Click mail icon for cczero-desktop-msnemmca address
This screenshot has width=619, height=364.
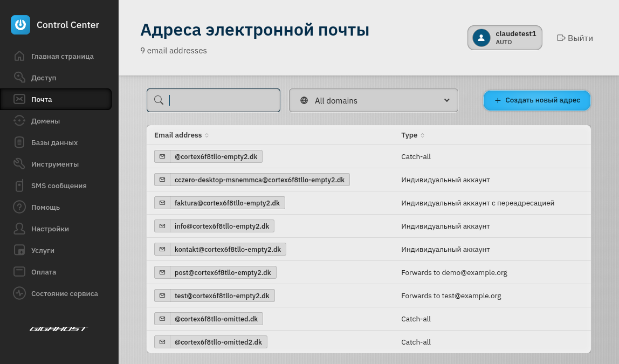click(x=162, y=180)
